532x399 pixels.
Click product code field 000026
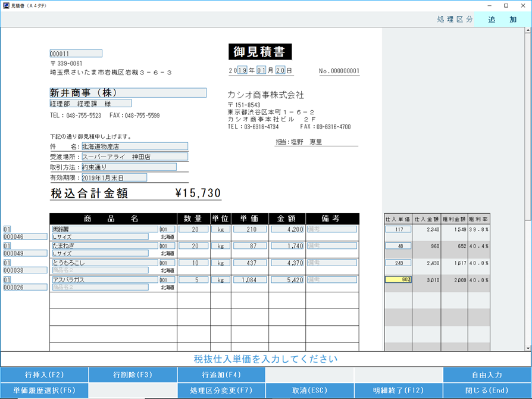[25, 287]
